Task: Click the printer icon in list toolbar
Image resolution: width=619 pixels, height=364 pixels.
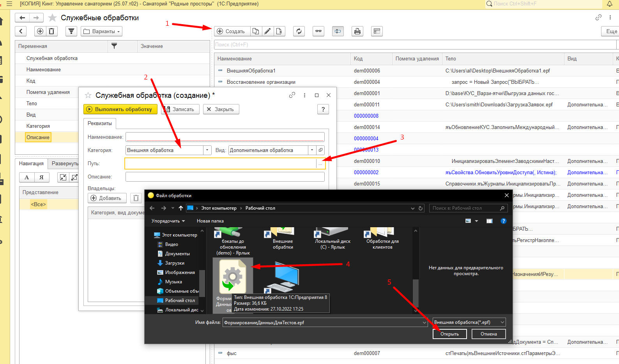Action: pyautogui.click(x=357, y=31)
